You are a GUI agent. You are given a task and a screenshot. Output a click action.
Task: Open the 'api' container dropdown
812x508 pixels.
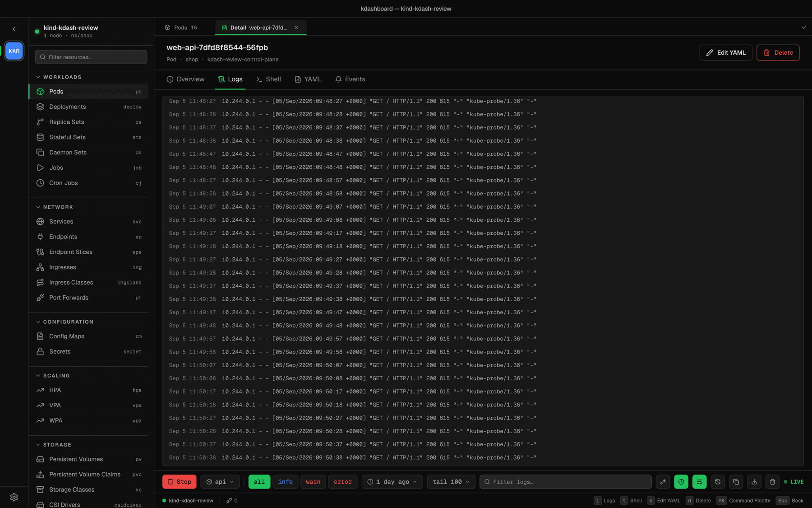pyautogui.click(x=220, y=482)
